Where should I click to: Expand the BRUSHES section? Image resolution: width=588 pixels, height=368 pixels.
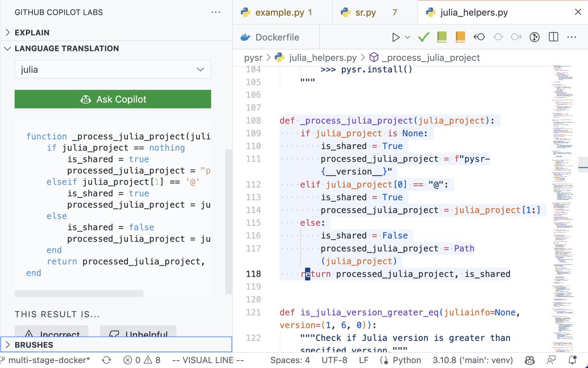(116, 345)
